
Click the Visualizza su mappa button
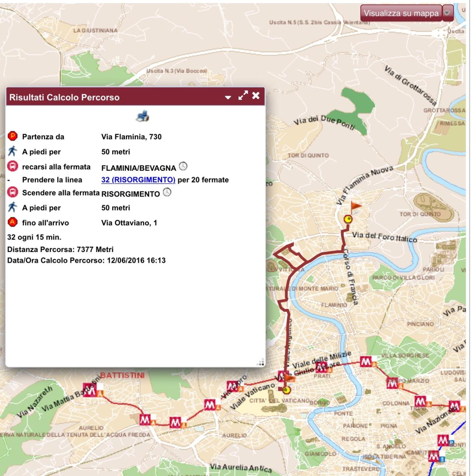(401, 13)
